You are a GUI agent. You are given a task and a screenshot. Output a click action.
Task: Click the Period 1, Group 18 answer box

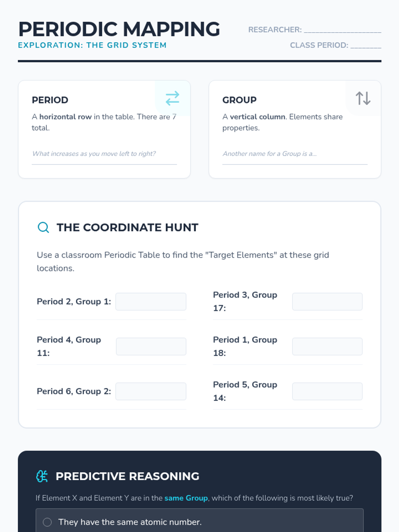pyautogui.click(x=327, y=346)
